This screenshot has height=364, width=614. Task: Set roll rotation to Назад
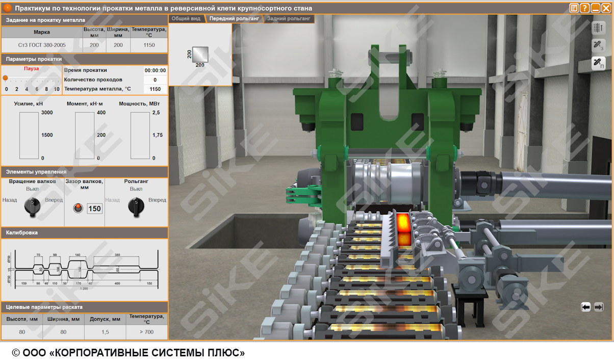coord(10,200)
